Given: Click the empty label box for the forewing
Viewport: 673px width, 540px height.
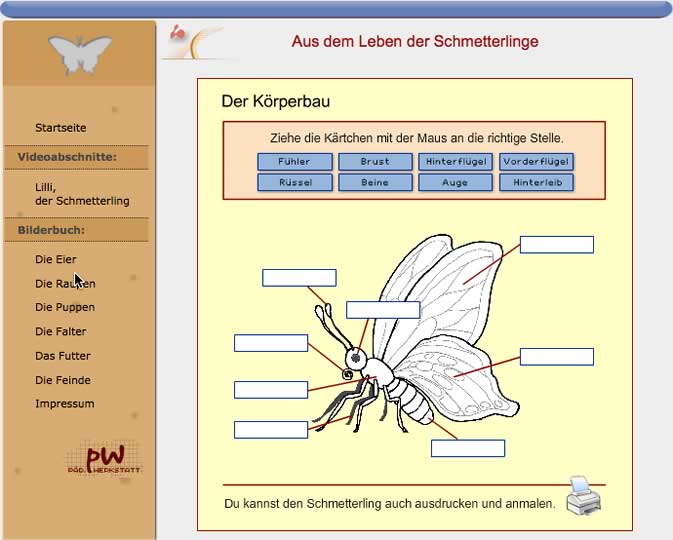Looking at the screenshot, I should [557, 244].
